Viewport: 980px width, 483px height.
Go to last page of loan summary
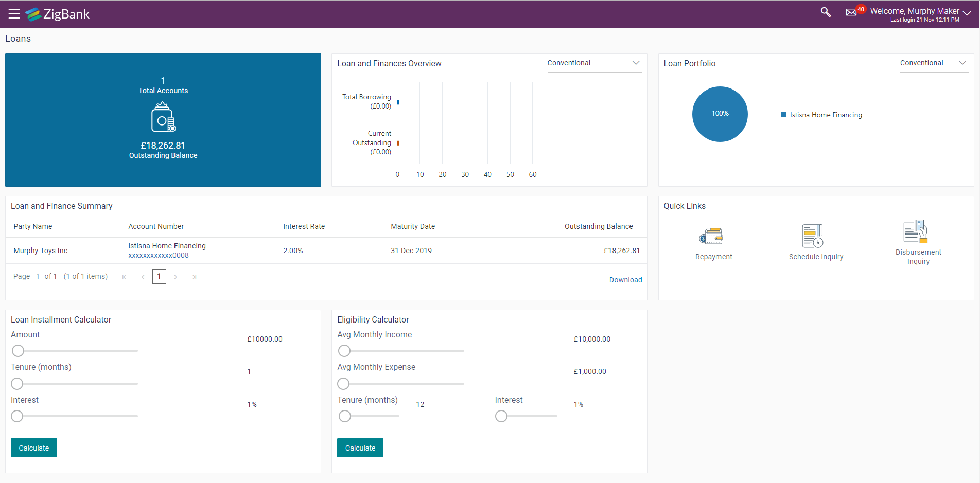point(194,277)
